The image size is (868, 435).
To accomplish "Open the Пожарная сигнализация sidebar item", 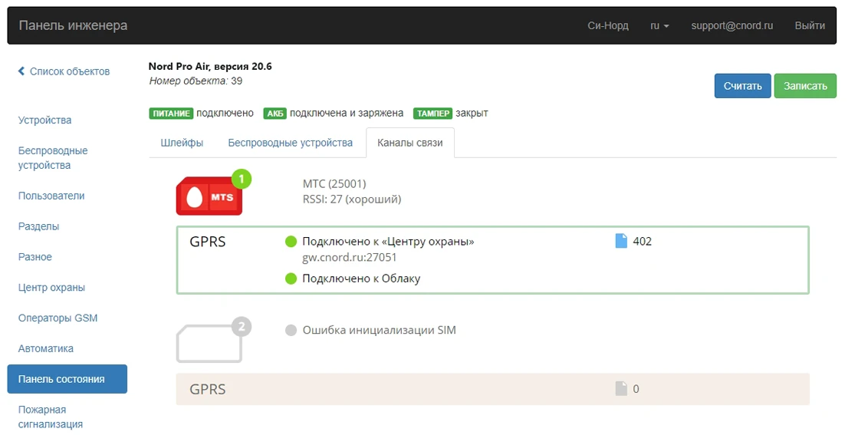I will tap(51, 417).
